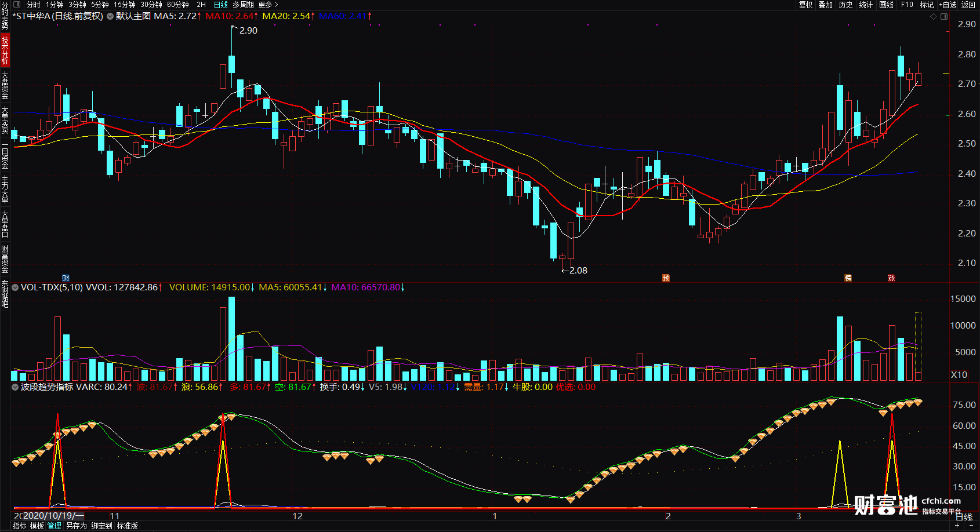Open 主力大单 sidebar tab
The height and width of the screenshot is (532, 980).
[5, 190]
